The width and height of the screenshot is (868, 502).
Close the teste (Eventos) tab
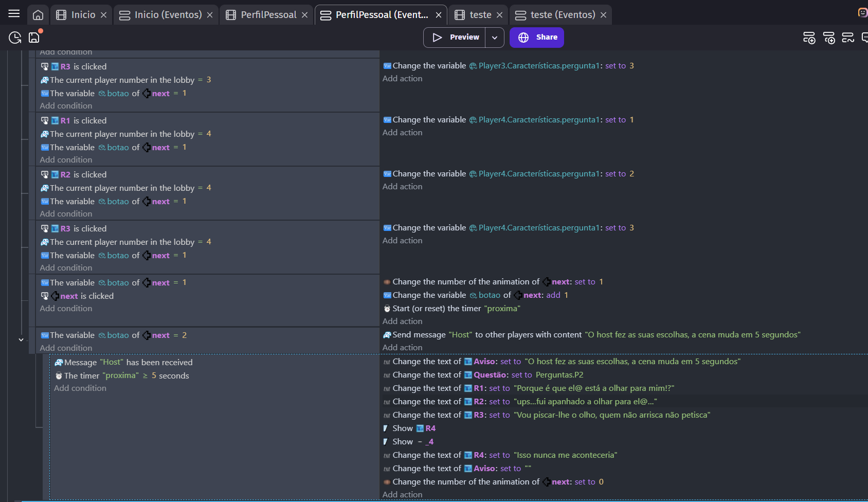coord(604,15)
